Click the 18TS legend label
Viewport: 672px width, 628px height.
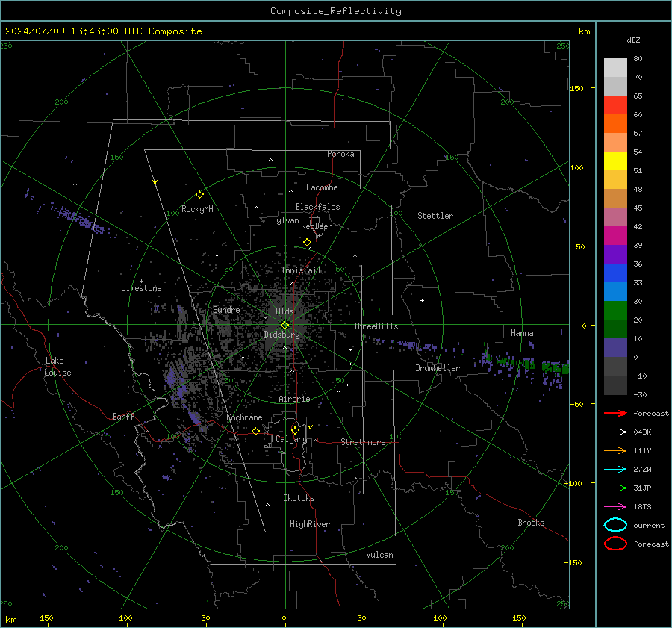tap(642, 507)
